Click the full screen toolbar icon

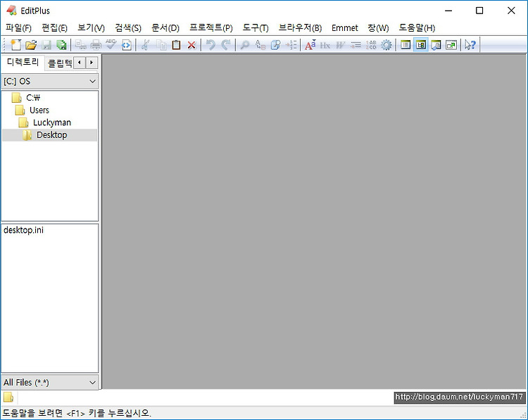(x=451, y=45)
